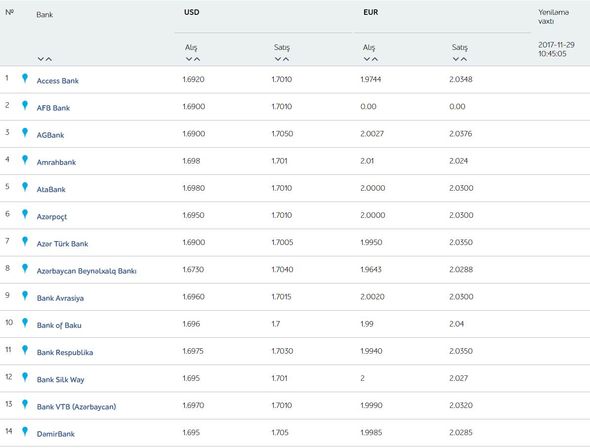Select the pin for Azərbaycan Beynəlxalq Bankı
Screen dimensions: 590x448
(25, 268)
